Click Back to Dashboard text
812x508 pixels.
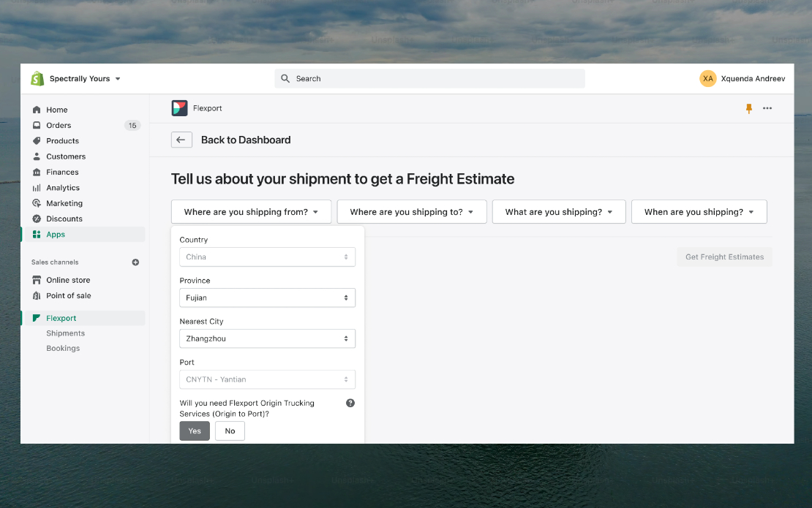click(246, 140)
